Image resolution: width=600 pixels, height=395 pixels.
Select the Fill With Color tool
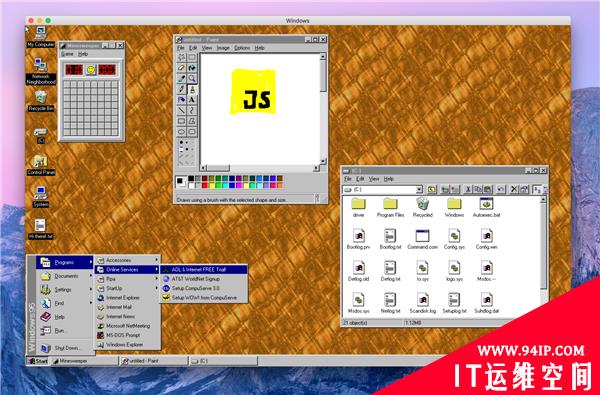pyautogui.click(x=192, y=68)
